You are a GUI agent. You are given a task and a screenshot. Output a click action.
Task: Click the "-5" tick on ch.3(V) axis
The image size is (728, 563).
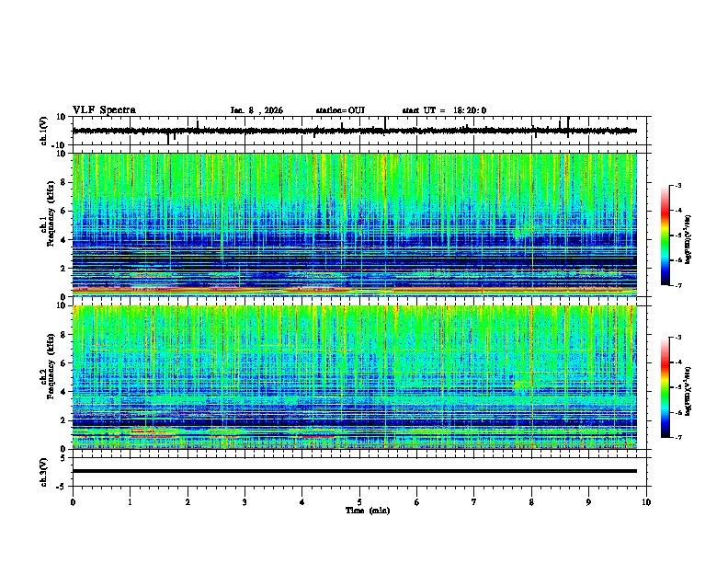point(62,487)
